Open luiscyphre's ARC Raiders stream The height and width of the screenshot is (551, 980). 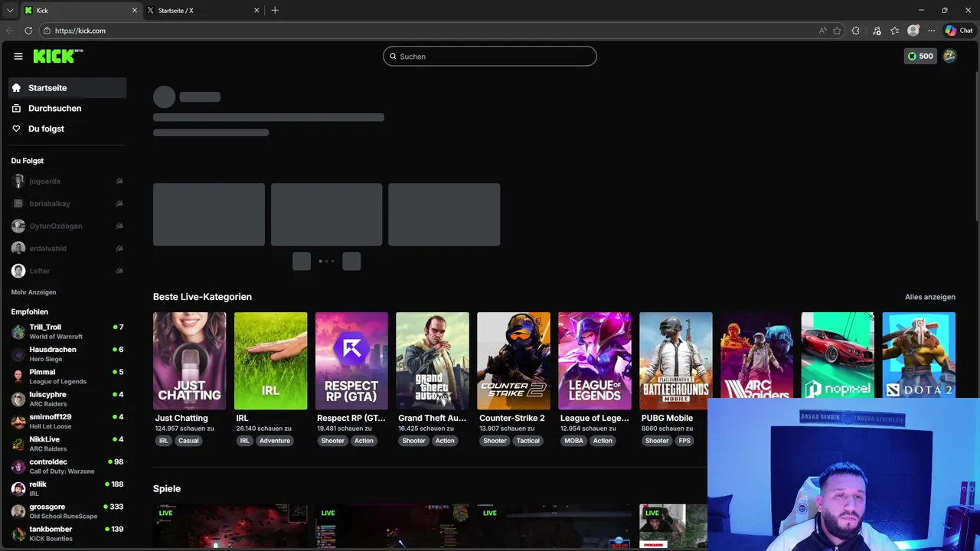click(67, 399)
